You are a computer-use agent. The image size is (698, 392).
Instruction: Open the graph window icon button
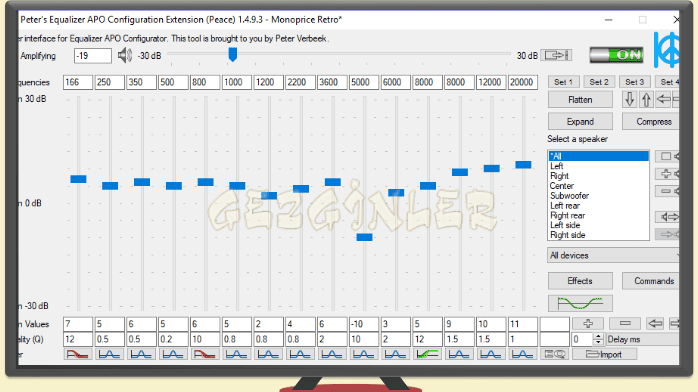(580, 303)
